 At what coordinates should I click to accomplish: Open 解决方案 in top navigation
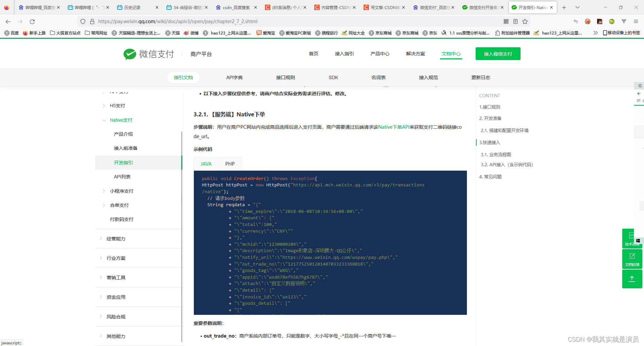tap(415, 54)
